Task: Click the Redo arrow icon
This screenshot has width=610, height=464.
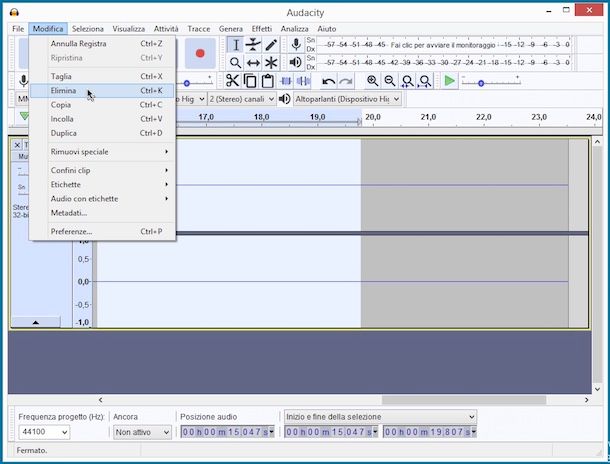Action: [x=346, y=81]
